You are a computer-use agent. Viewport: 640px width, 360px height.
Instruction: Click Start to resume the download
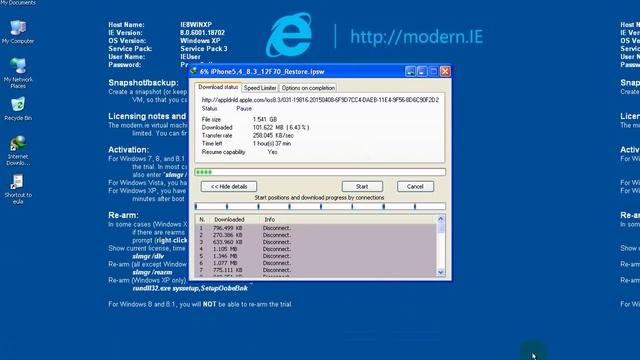click(x=362, y=187)
